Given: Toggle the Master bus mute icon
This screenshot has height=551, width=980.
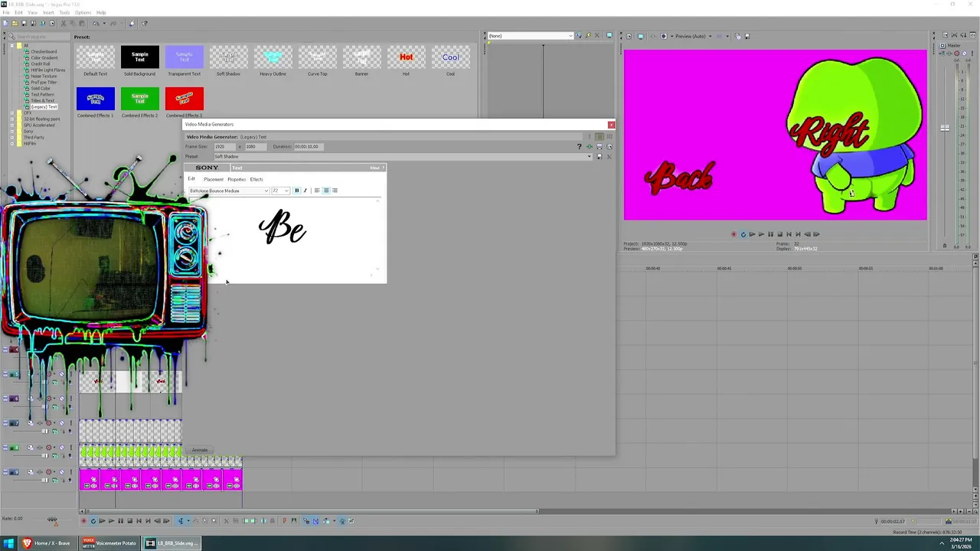Looking at the screenshot, I should pos(964,54).
